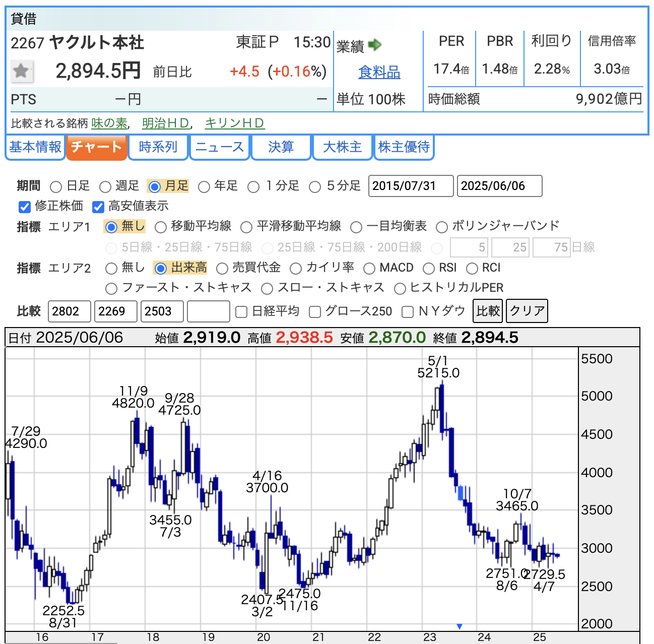Click the 10/7 3465.0 chart label
654x644 pixels.
point(517,500)
